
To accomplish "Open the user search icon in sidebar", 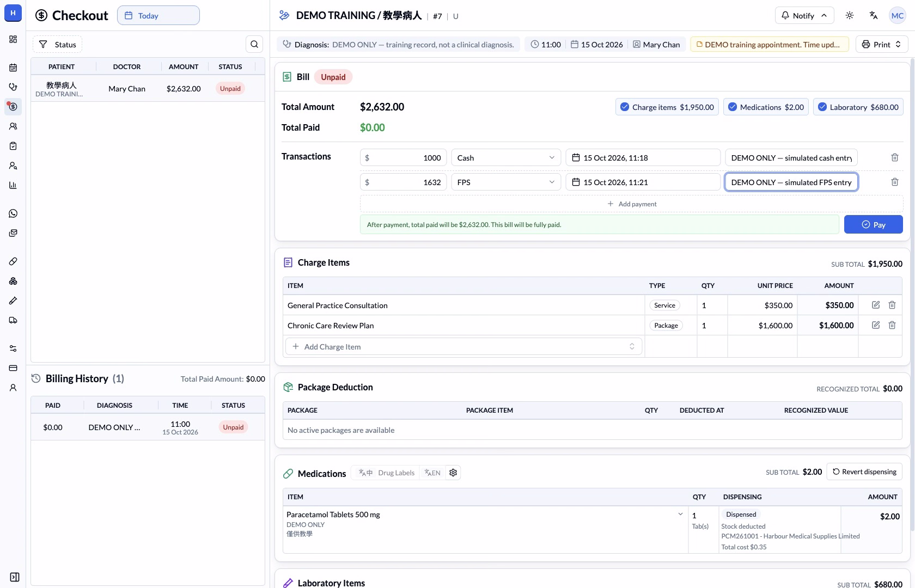I will (13, 166).
